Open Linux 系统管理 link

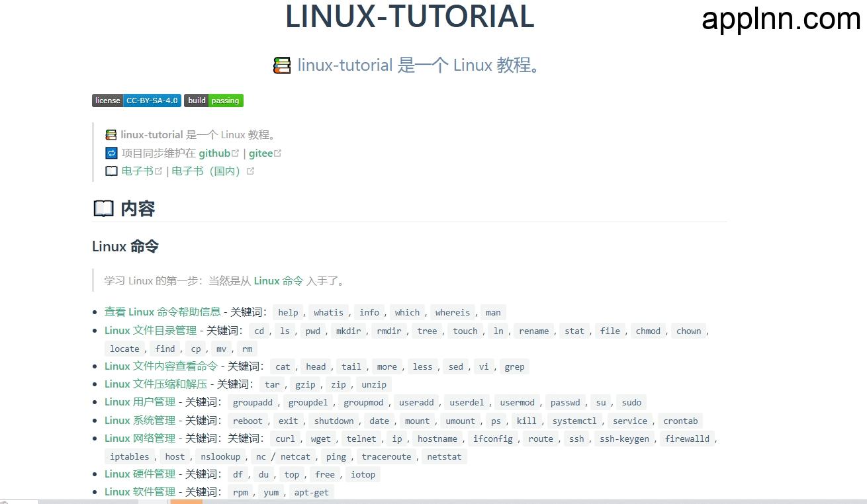click(140, 420)
